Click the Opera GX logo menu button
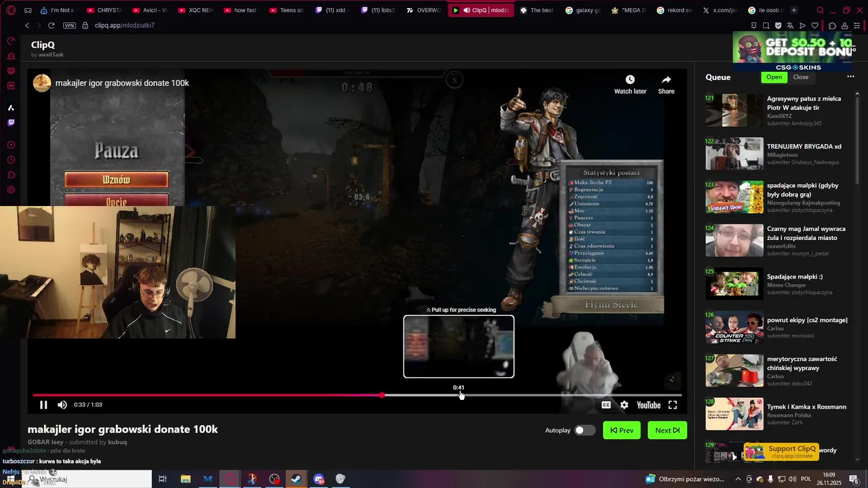The image size is (868, 488). pyautogui.click(x=11, y=10)
